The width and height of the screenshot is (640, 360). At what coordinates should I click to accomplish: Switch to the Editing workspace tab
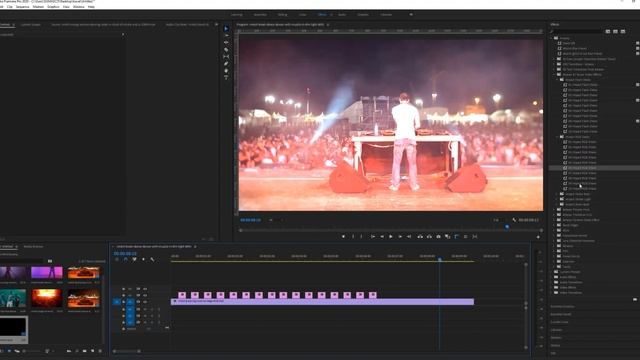point(282,15)
